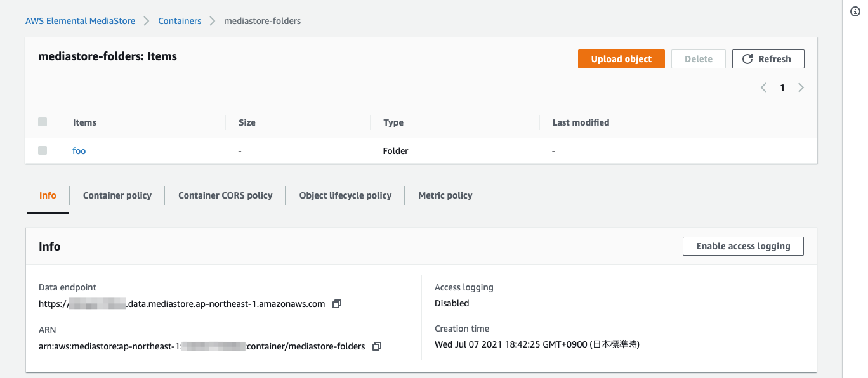Image resolution: width=868 pixels, height=378 pixels.
Task: Tick the checkbox for foo folder
Action: (x=43, y=150)
